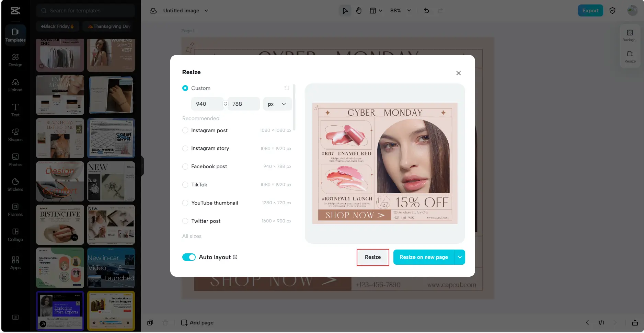Select the Text tool in the sidebar
644x333 pixels.
point(15,110)
